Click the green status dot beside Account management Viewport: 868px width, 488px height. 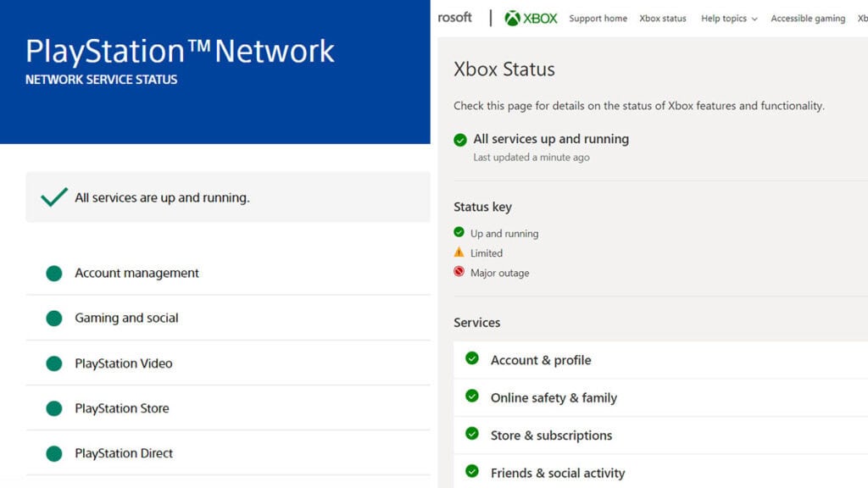coord(53,273)
